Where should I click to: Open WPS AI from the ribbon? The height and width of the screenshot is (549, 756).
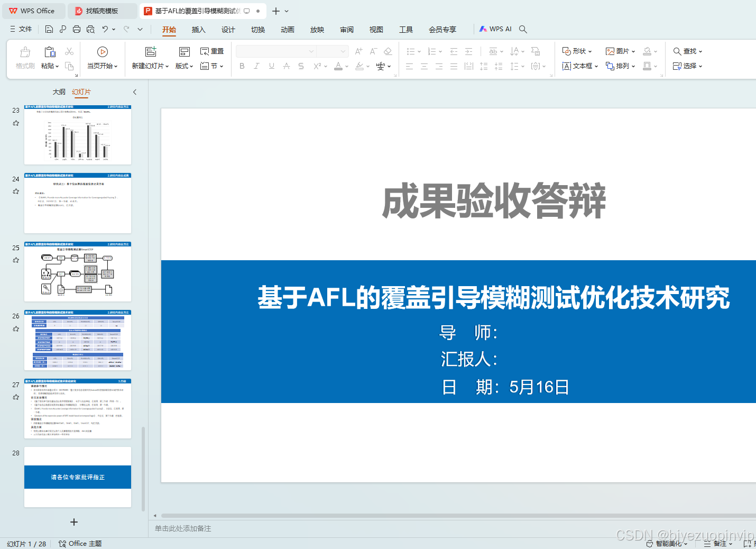point(495,29)
